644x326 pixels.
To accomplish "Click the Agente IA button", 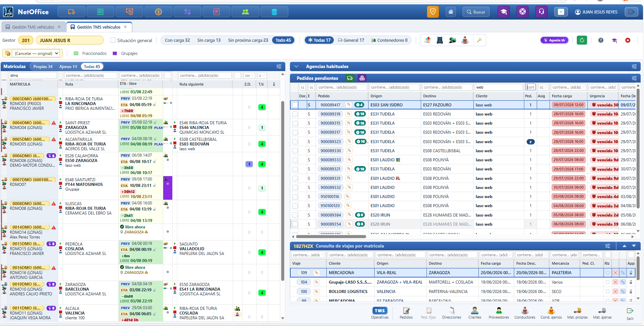I will pyautogui.click(x=554, y=40).
